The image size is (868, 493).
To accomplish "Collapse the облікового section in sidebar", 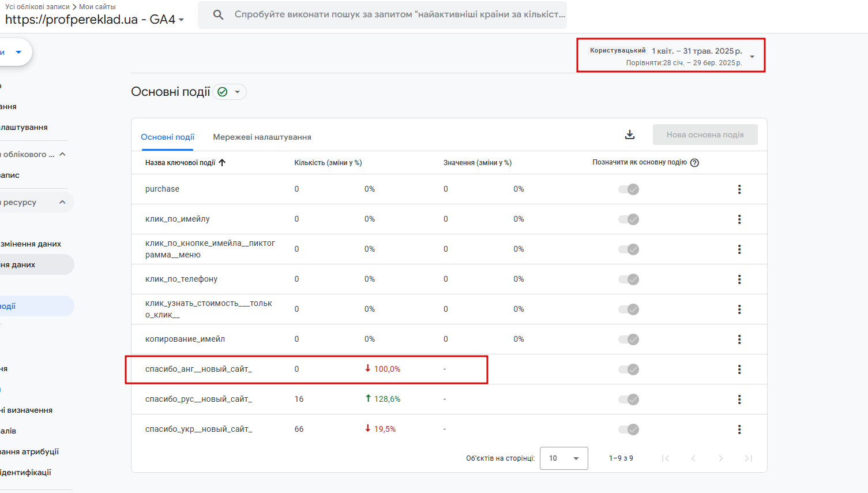I will point(62,154).
